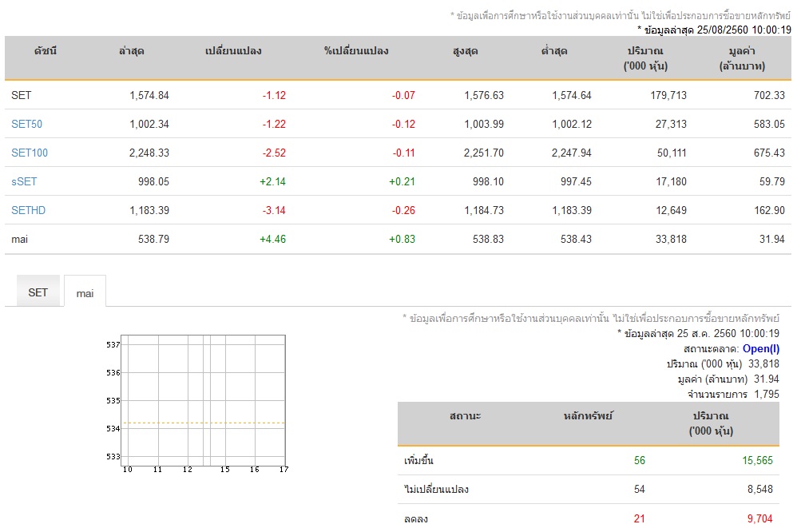The image size is (801, 532).
Task: Click SETHD percent change -0.26
Action: [x=403, y=210]
